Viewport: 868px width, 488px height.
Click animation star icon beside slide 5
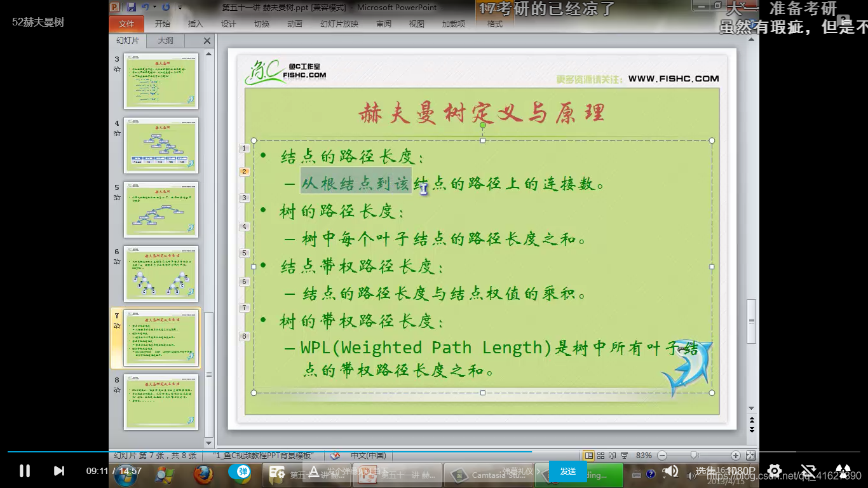[117, 197]
